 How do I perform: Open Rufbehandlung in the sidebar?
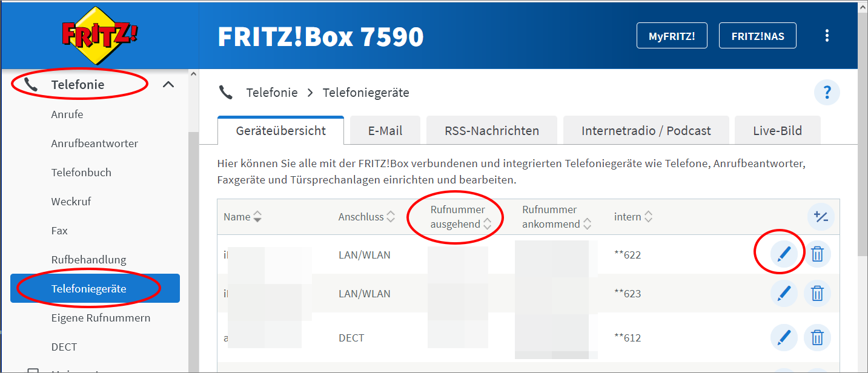point(88,260)
